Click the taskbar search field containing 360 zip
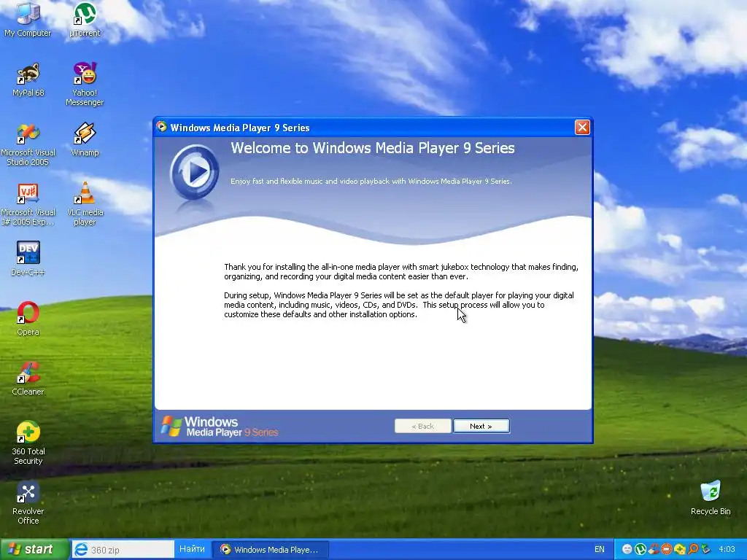The image size is (747, 560). [123, 550]
